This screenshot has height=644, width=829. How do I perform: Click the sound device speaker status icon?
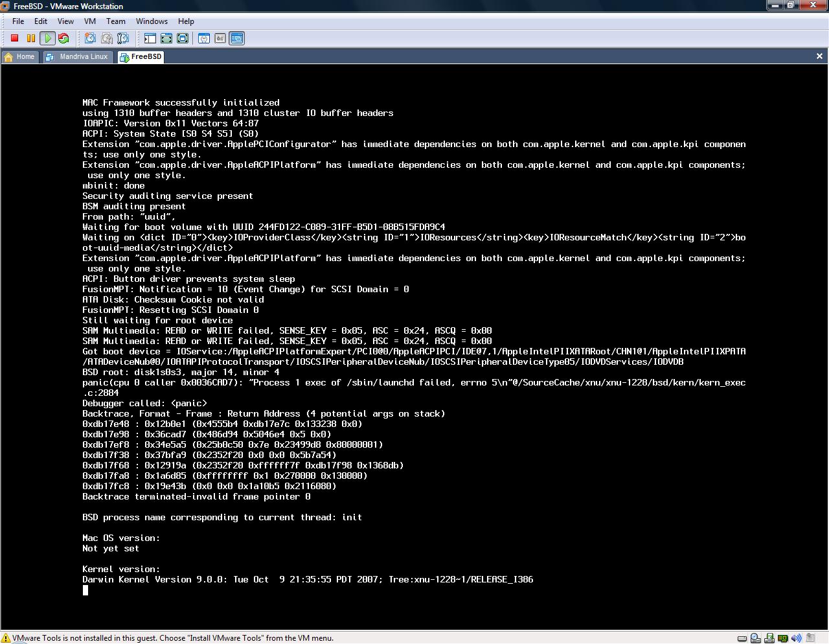[797, 638]
